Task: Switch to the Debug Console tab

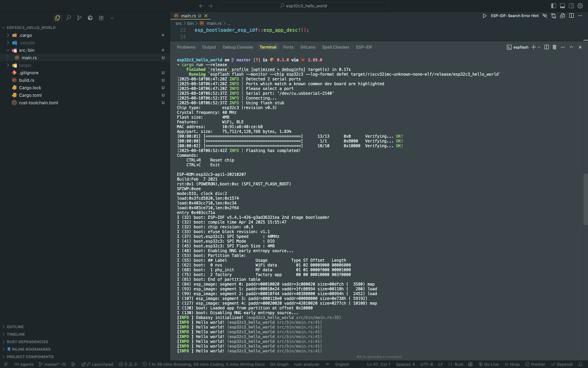Action: (x=238, y=47)
